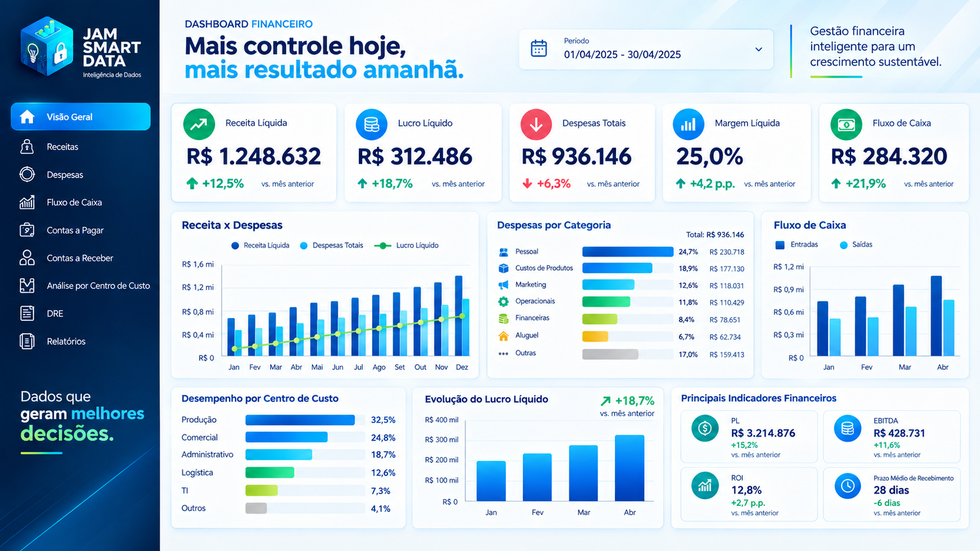Click the 28 dias value
This screenshot has width=980, height=551.
tap(891, 490)
